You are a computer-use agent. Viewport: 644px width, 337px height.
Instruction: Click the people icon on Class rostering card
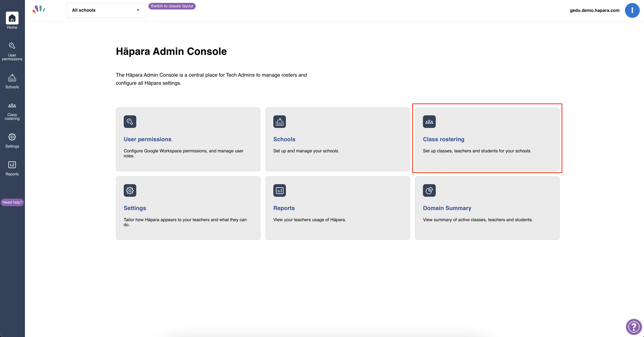pyautogui.click(x=429, y=122)
